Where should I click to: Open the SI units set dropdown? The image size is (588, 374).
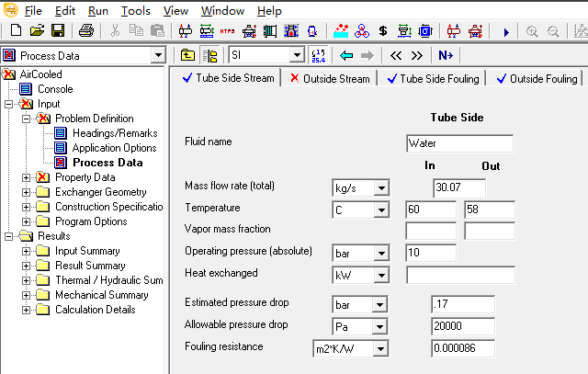(297, 55)
